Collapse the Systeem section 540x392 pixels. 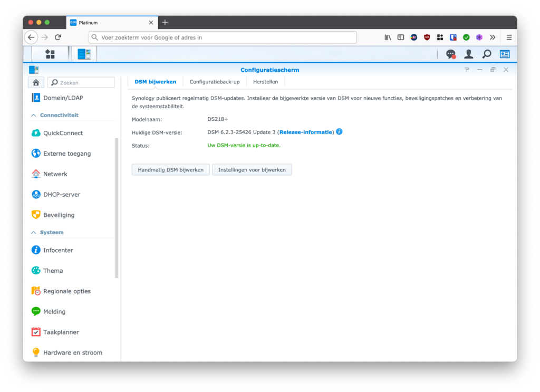click(x=34, y=232)
